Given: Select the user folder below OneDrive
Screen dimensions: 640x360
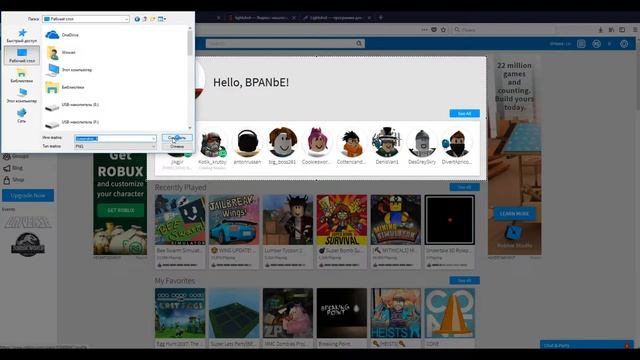Looking at the screenshot, I should tap(60, 52).
